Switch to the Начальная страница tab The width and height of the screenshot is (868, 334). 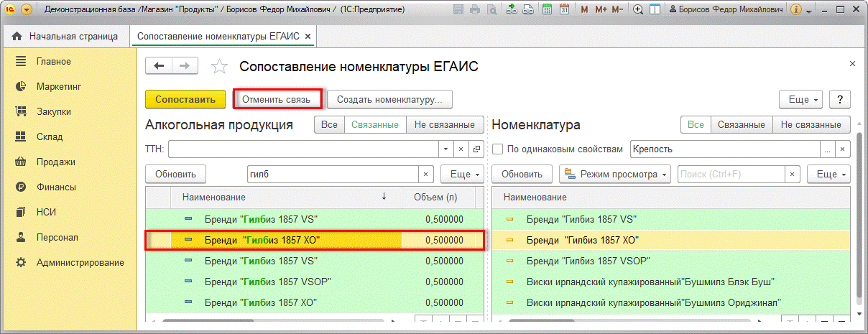(67, 36)
